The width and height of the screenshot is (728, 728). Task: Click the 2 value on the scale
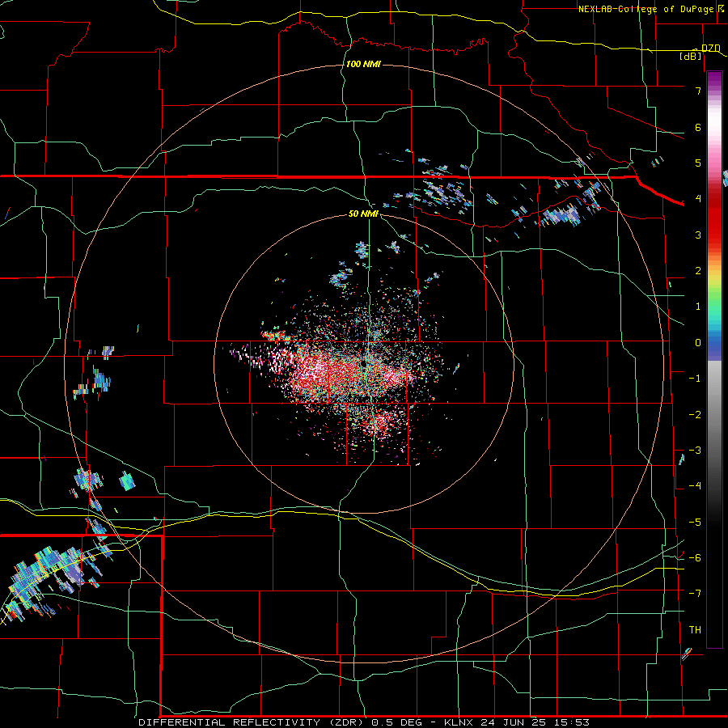coord(698,270)
